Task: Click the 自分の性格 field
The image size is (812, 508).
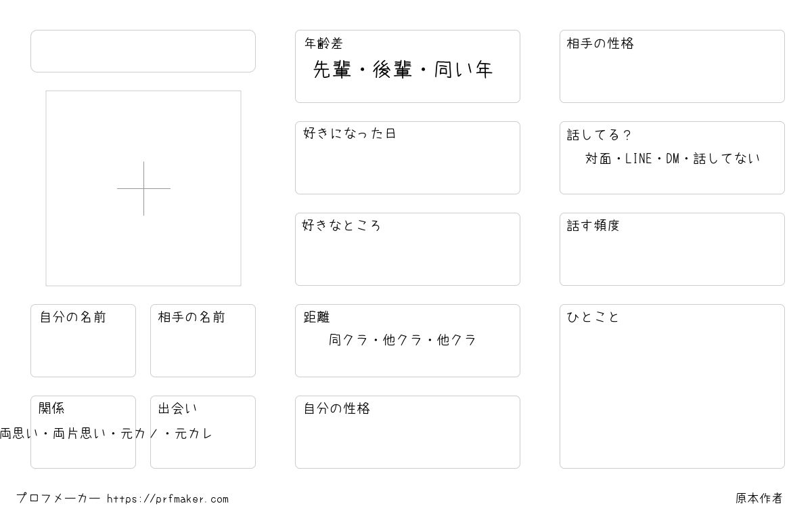Action: click(407, 432)
